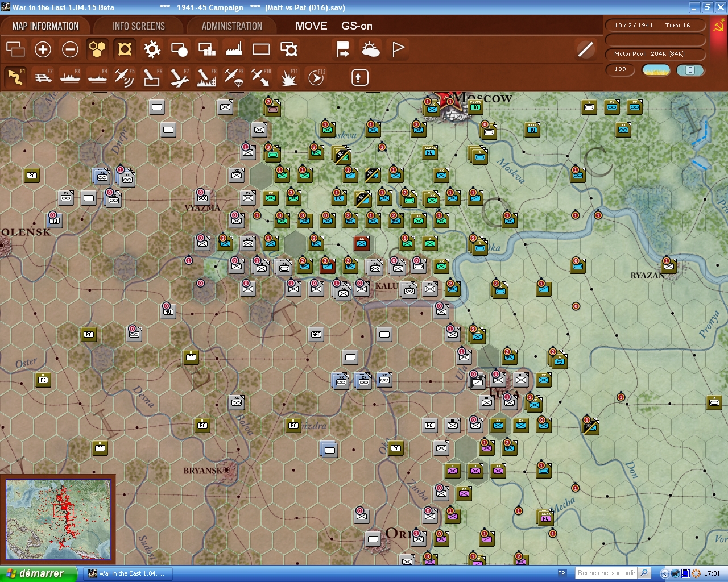Focus the Rechercher sur l'ordinateur search box

(x=606, y=573)
